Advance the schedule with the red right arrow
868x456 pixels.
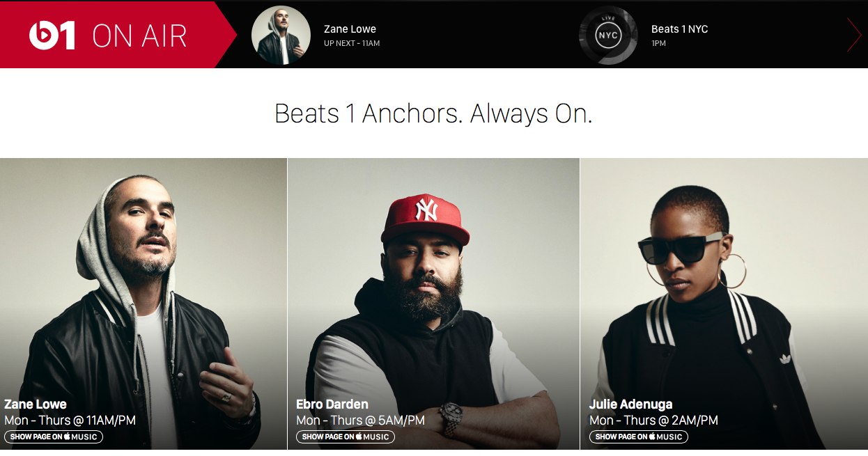click(854, 35)
